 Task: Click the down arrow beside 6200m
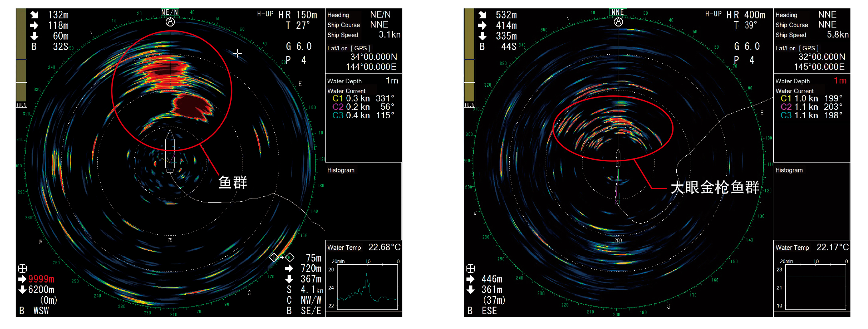click(x=22, y=289)
